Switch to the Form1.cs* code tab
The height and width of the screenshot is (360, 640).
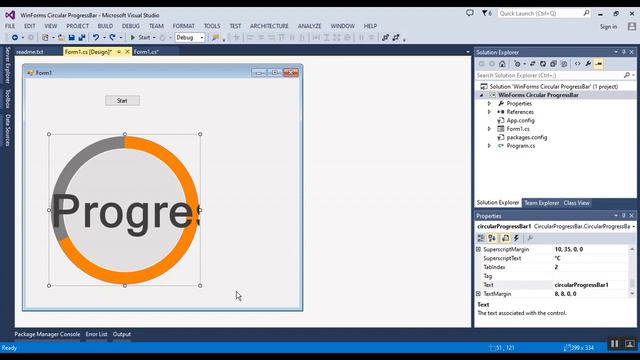pos(147,52)
